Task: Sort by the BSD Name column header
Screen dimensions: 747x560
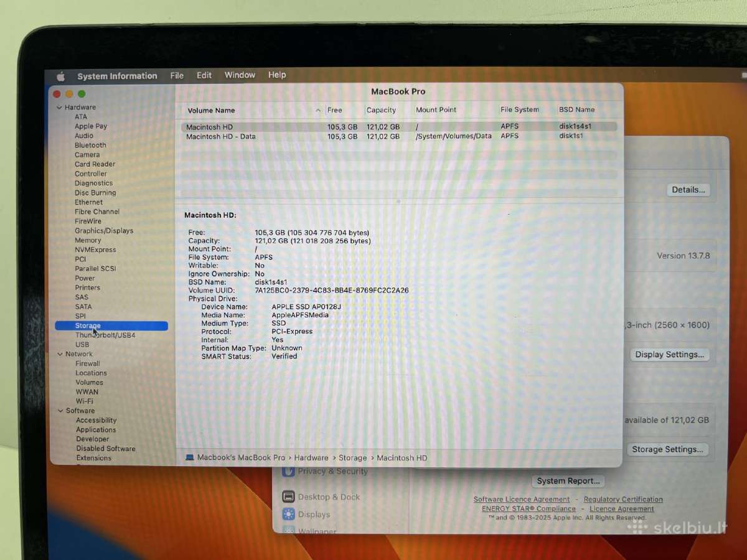Action: click(x=576, y=110)
